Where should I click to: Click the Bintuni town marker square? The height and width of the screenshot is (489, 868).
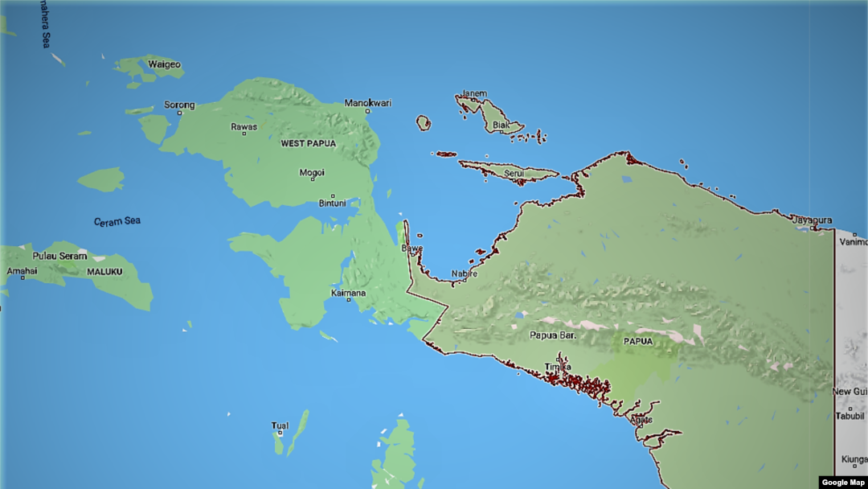point(333,196)
